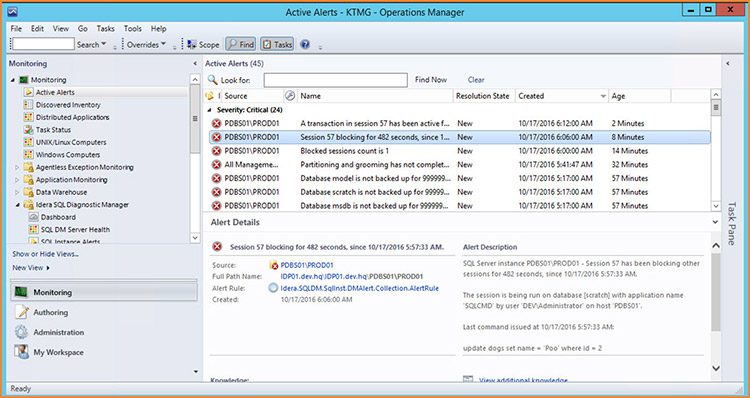750x398 pixels.
Task: Select the Discovered Inventory icon
Action: (29, 105)
